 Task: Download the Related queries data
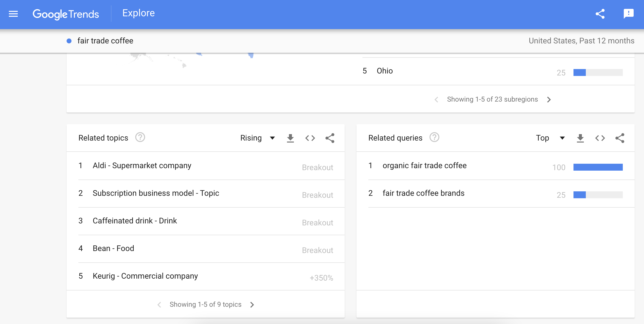click(x=580, y=138)
